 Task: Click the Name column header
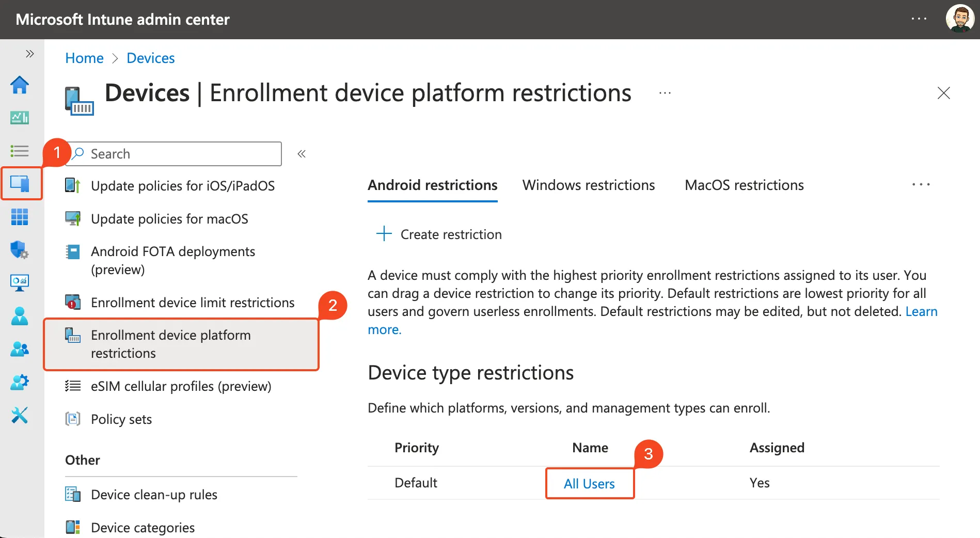590,448
